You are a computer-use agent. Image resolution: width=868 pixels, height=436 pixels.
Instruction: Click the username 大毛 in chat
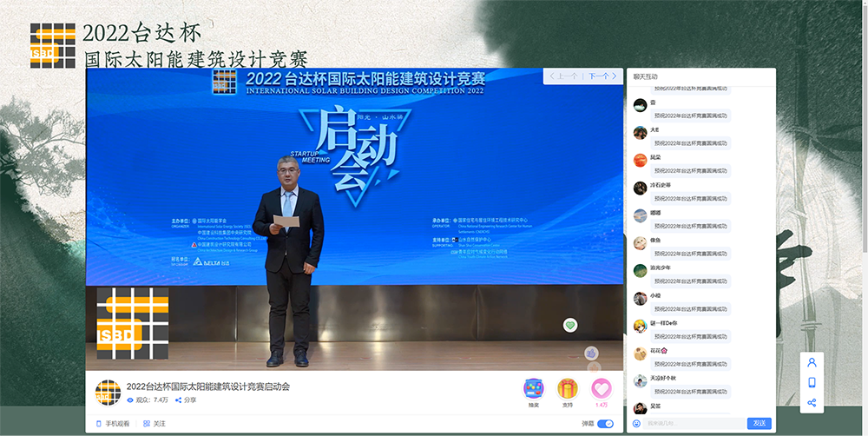(654, 129)
